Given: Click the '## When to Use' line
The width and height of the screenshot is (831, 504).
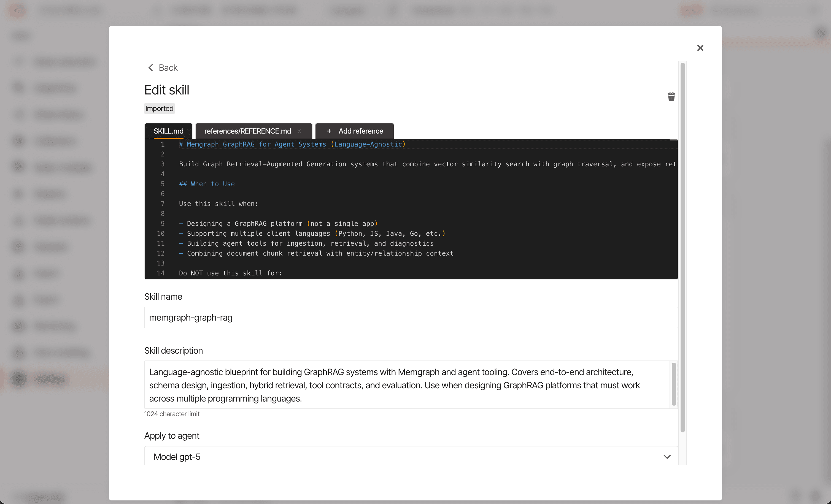Looking at the screenshot, I should [x=207, y=184].
